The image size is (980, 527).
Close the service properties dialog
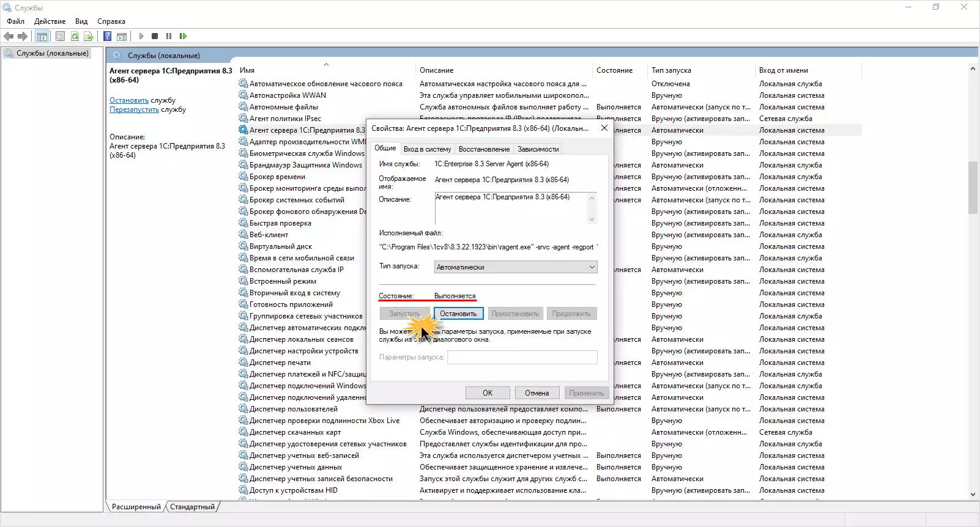[604, 128]
